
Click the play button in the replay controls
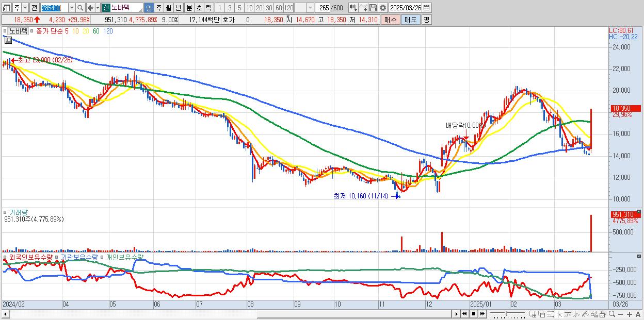[457, 314]
